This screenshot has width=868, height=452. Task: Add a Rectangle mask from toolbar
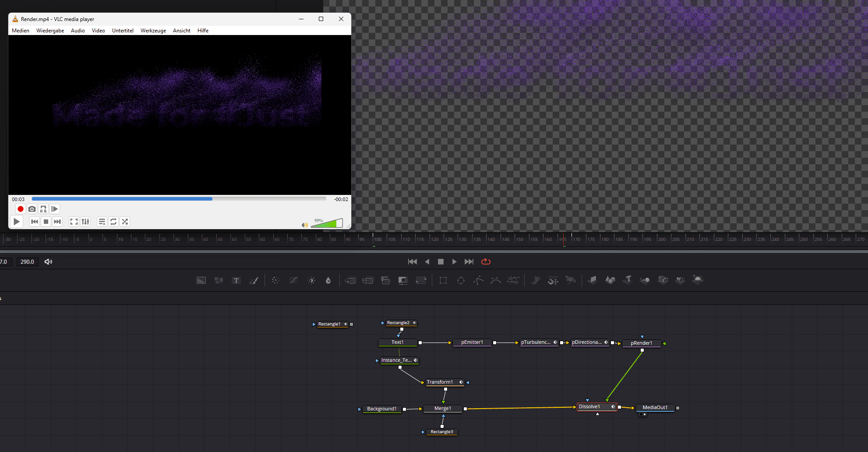coord(443,280)
